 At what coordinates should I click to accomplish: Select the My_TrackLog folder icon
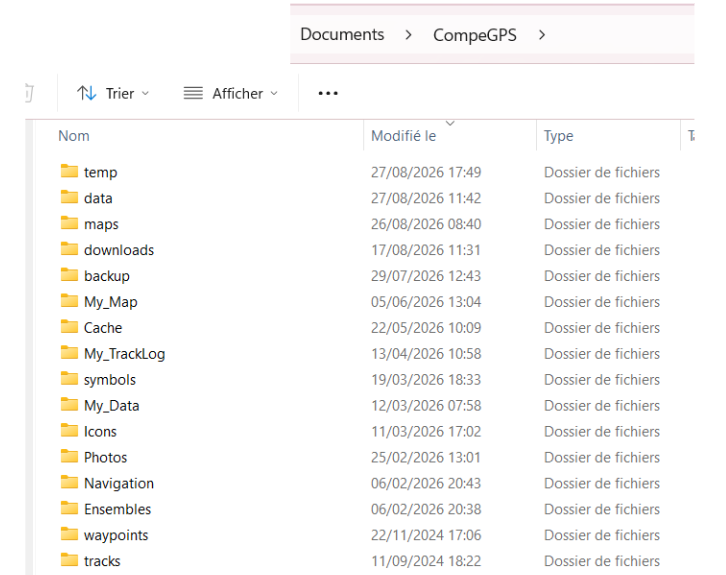coord(69,352)
